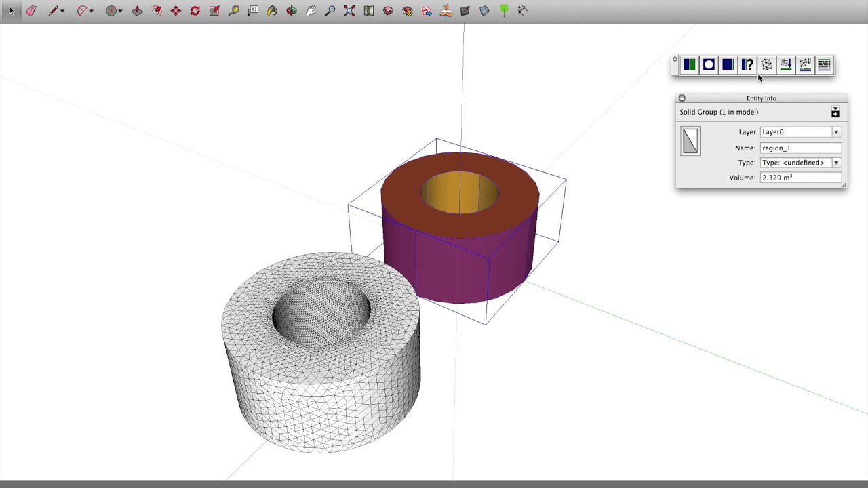Pick the Tape Measure tool
868x488 pixels.
234,10
